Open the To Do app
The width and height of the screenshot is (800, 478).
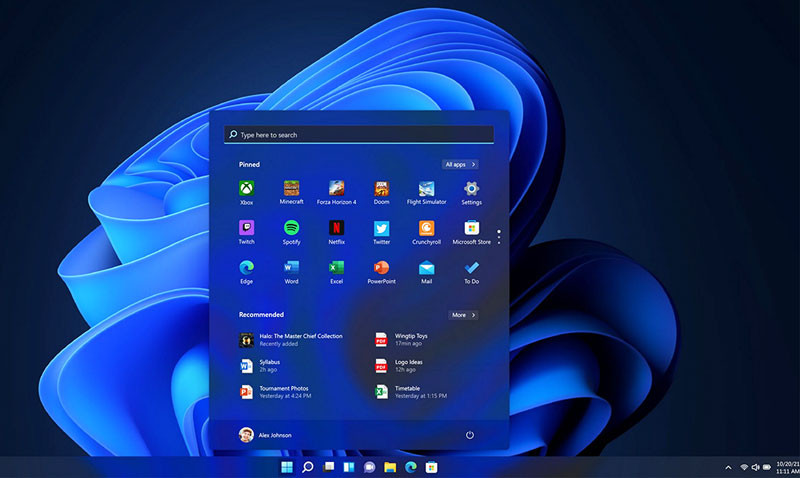pos(471,269)
